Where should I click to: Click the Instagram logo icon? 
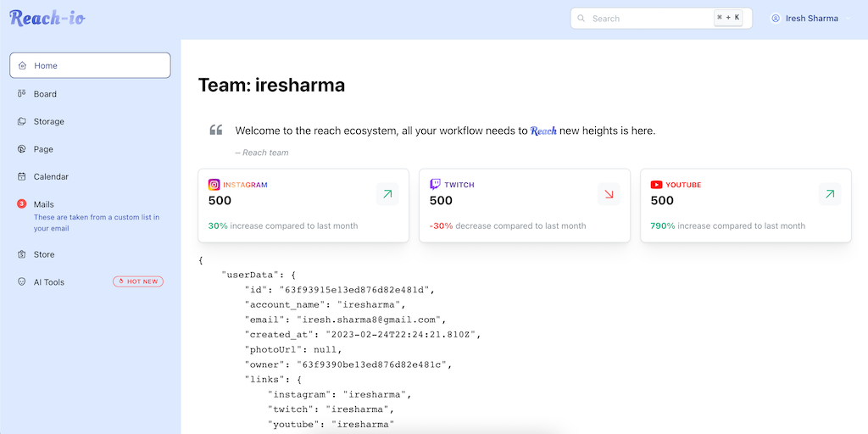click(214, 184)
